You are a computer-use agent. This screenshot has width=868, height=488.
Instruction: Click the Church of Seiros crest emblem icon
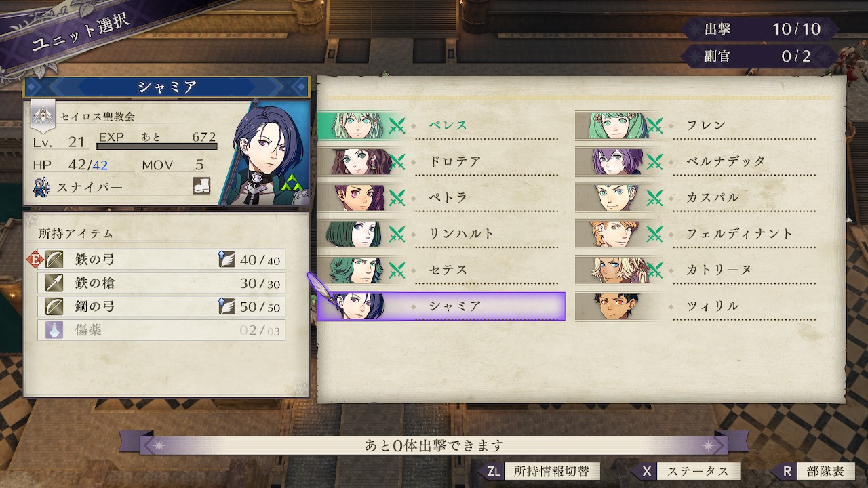pos(42,117)
